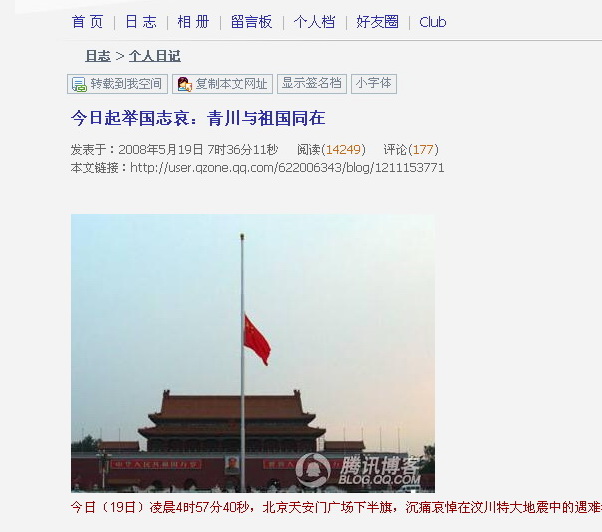Go to the 留言板 message board
The width and height of the screenshot is (602, 532).
coord(251,22)
